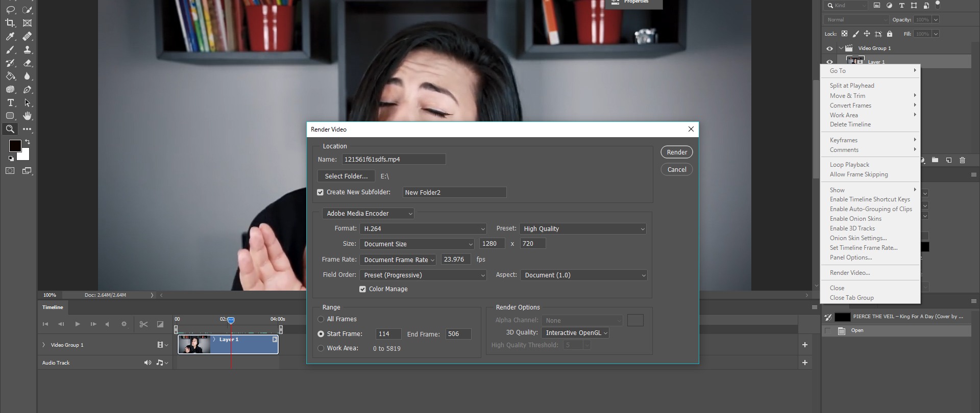980x413 pixels.
Task: Toggle the Color Manage checkbox
Action: tap(362, 289)
